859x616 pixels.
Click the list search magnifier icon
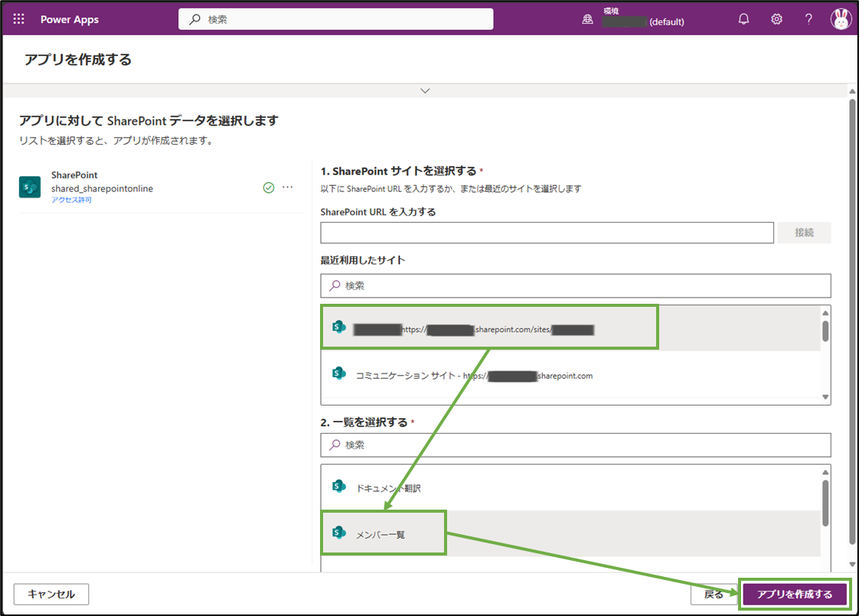[335, 445]
